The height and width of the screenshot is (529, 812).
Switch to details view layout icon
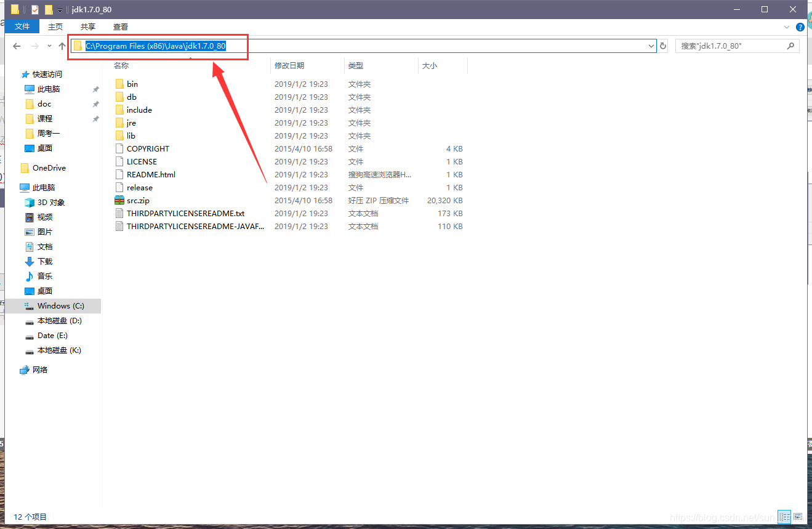(784, 516)
